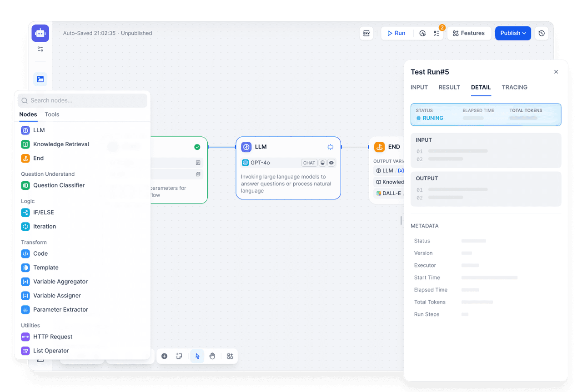Open the checklist icon with badge 2
582x392 pixels.
pyautogui.click(x=436, y=33)
